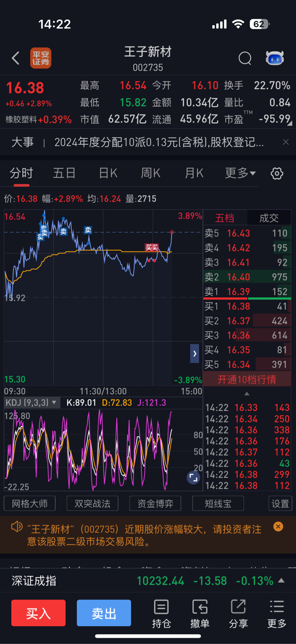Image resolution: width=296 pixels, height=644 pixels.
Task: Open the robot assistant icon
Action: [x=275, y=58]
